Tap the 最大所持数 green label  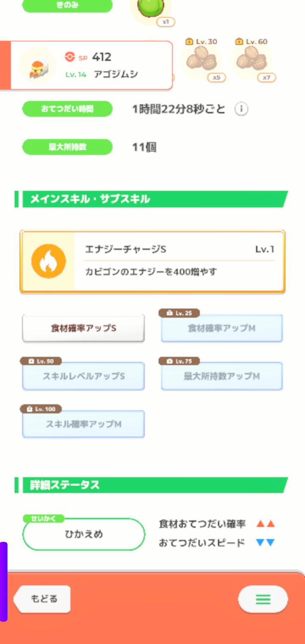coord(67,147)
